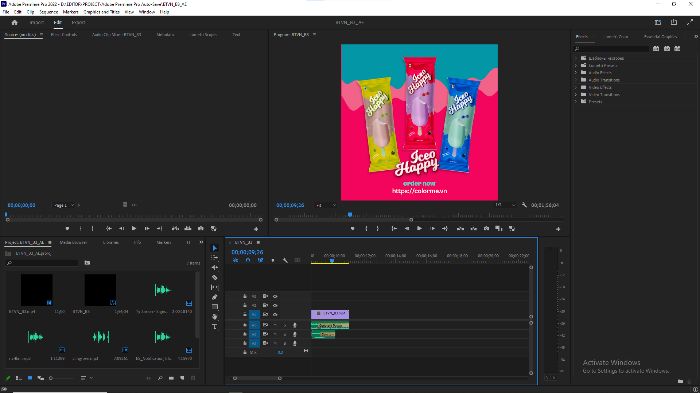The image size is (700, 393).
Task: Click Insert button in Source monitor
Action: click(175, 228)
